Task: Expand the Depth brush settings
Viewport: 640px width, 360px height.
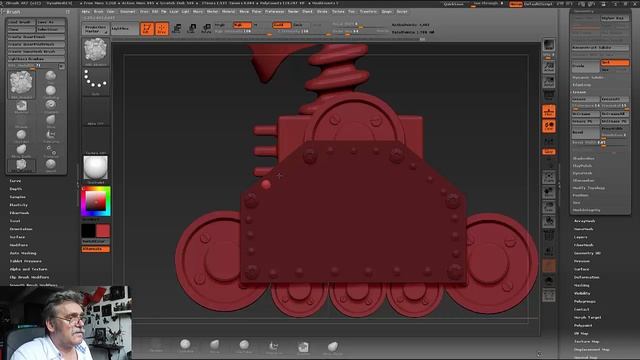Action: tap(16, 189)
